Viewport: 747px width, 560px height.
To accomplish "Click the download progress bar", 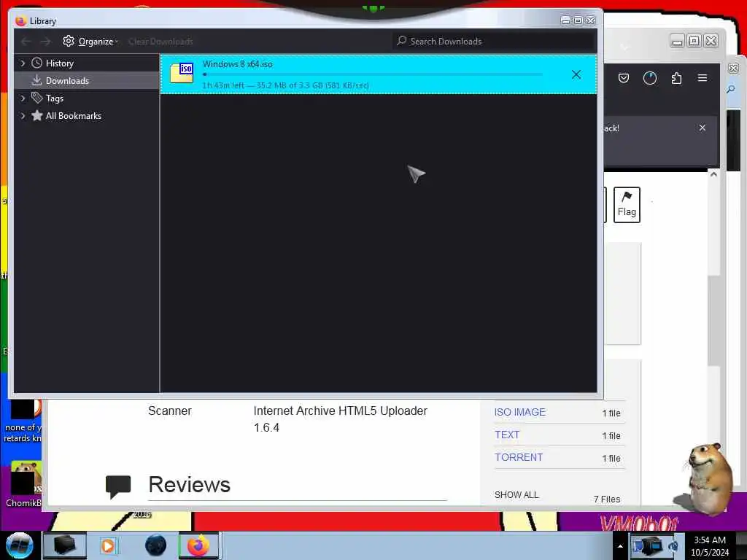I will tap(373, 74).
